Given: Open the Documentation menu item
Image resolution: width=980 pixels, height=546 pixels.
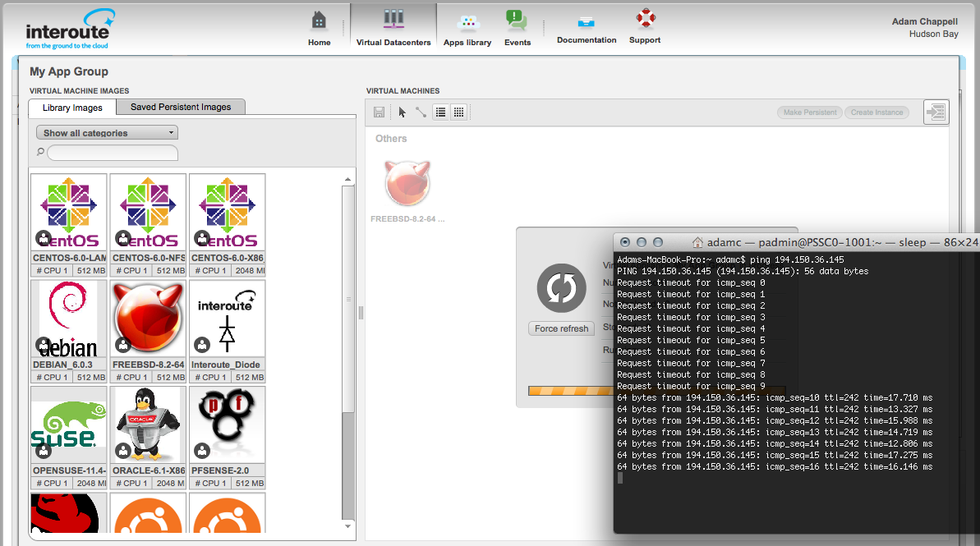Looking at the screenshot, I should click(x=586, y=29).
